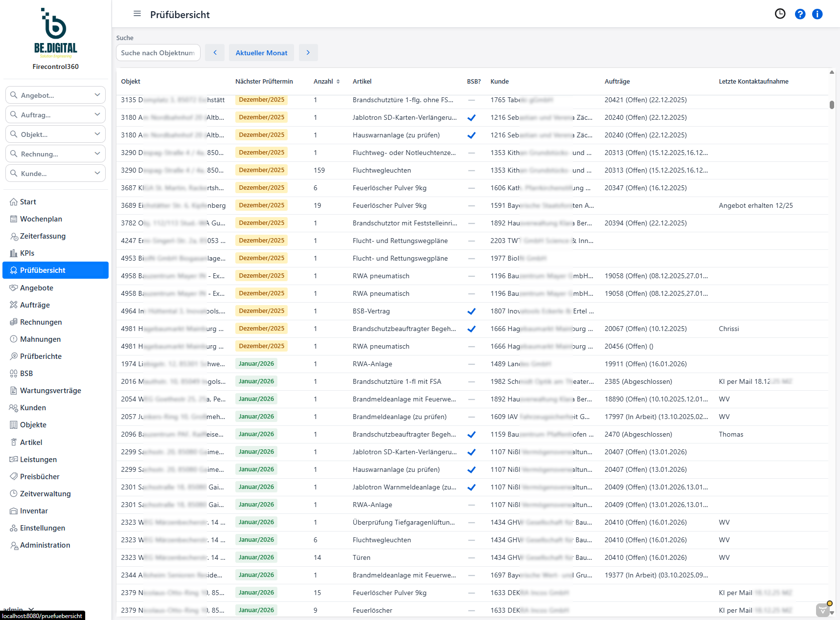Click the table vertical scrollbar thumb

832,105
